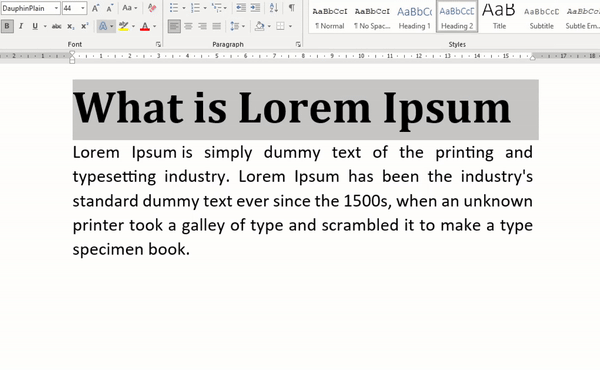This screenshot has height=370, width=600.
Task: Center align the text
Action: click(188, 26)
